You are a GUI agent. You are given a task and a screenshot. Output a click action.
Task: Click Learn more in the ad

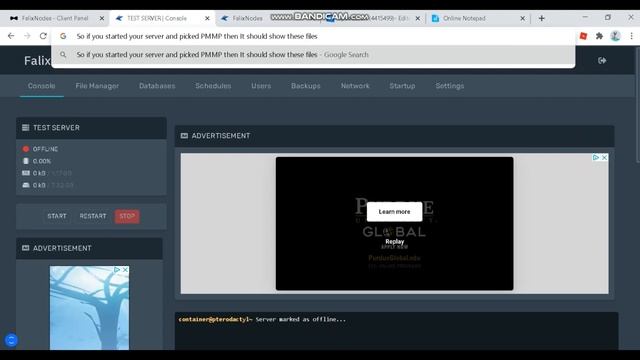tap(394, 211)
